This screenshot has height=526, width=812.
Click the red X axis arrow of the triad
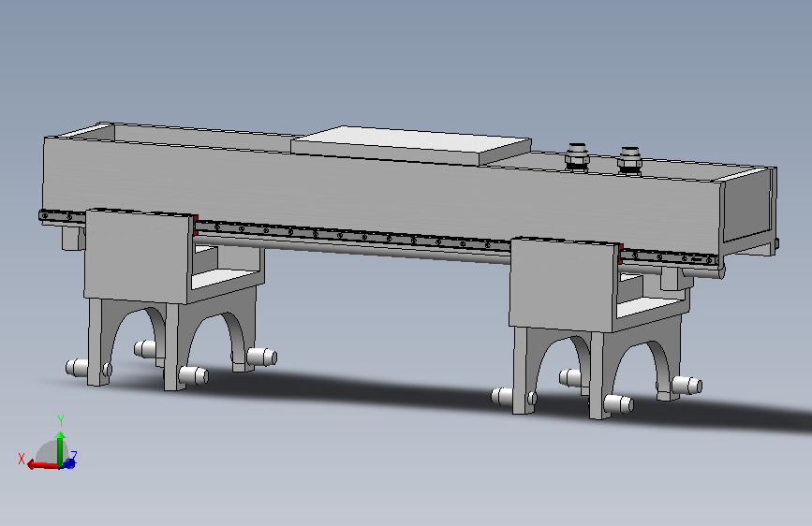pos(42,465)
